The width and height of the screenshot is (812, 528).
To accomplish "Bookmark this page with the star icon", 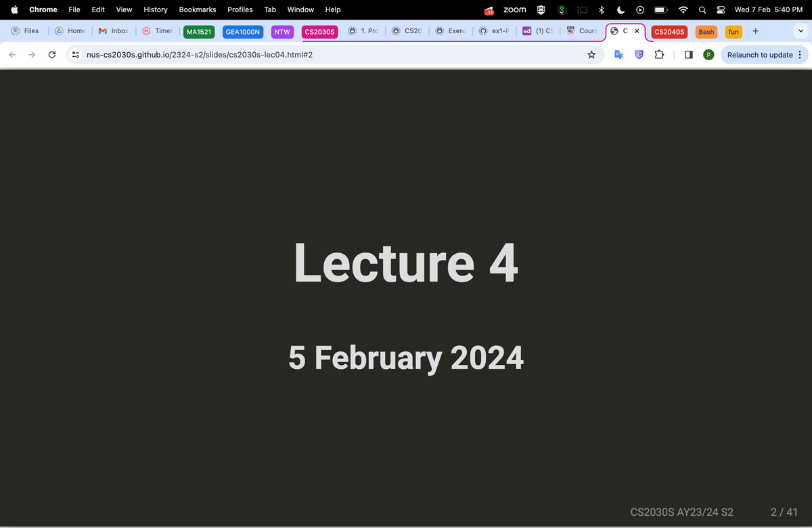I will pos(591,55).
